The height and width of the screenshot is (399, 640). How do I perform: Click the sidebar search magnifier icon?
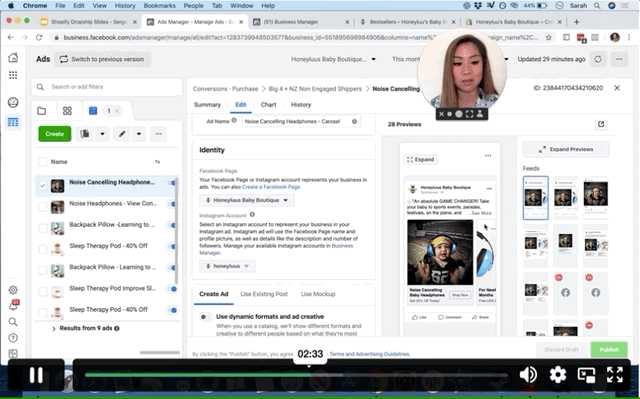pyautogui.click(x=13, y=322)
